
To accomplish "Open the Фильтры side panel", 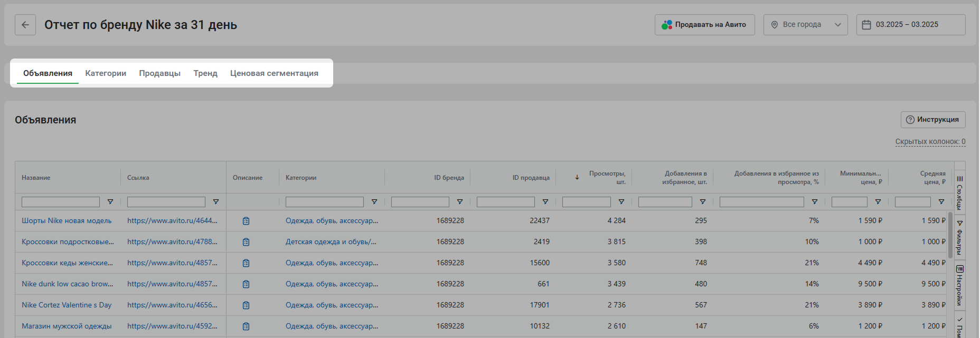I will (x=960, y=237).
